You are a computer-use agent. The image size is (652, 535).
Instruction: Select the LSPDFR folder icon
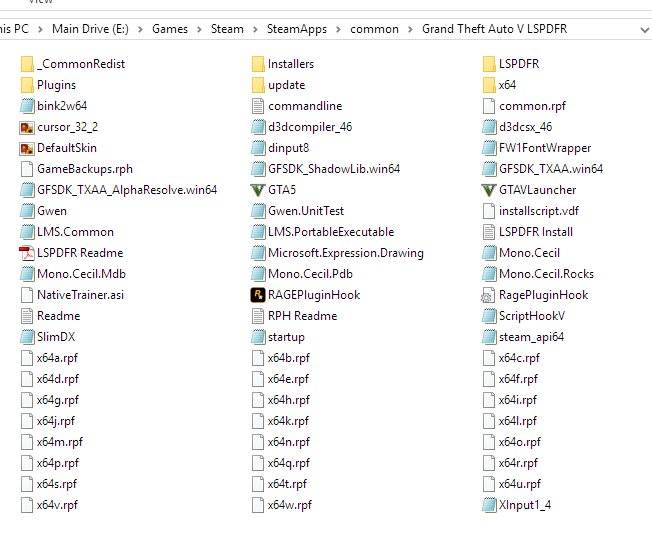tap(489, 64)
